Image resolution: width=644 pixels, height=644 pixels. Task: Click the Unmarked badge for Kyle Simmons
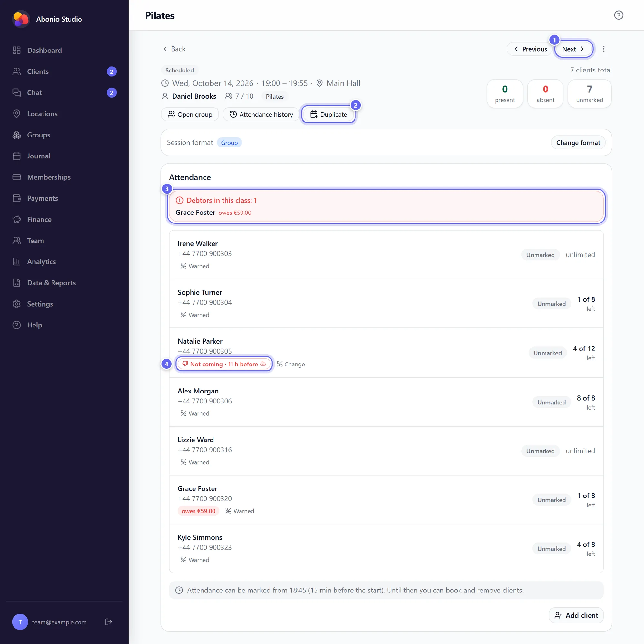point(551,549)
